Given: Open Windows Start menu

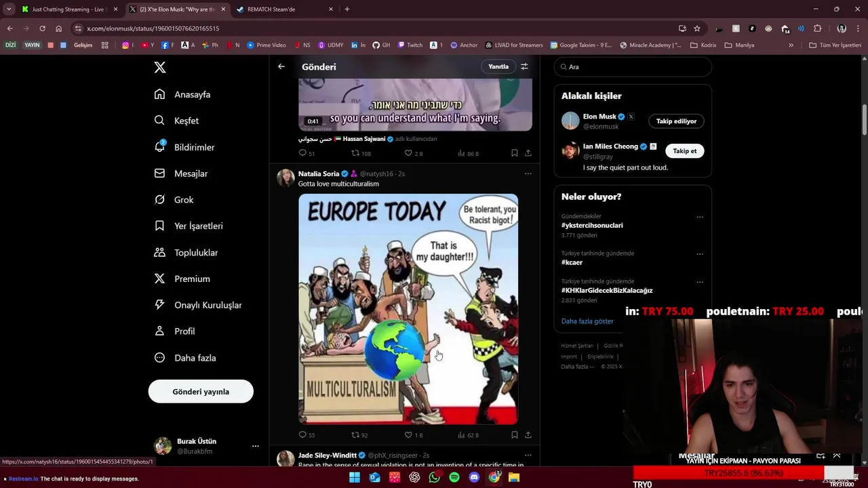Looking at the screenshot, I should click(x=355, y=477).
